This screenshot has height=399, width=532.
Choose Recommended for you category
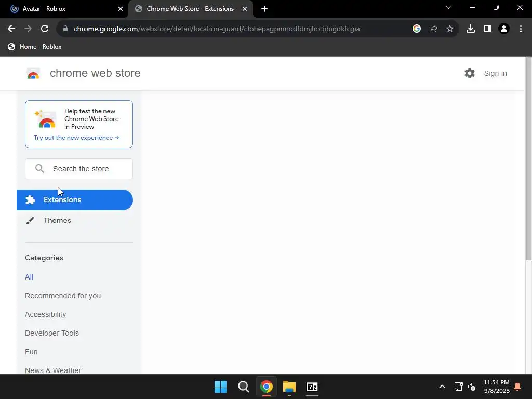(x=63, y=296)
